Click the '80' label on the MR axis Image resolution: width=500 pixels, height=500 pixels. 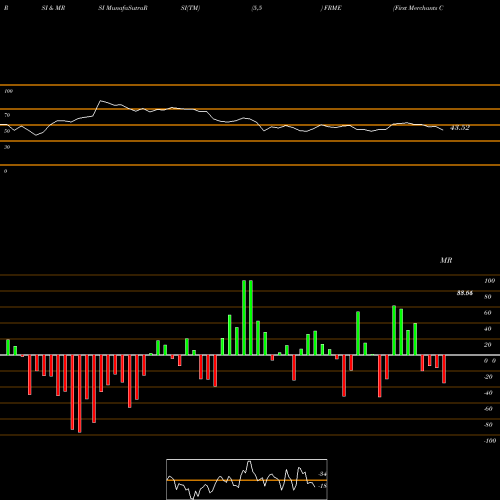[488, 297]
